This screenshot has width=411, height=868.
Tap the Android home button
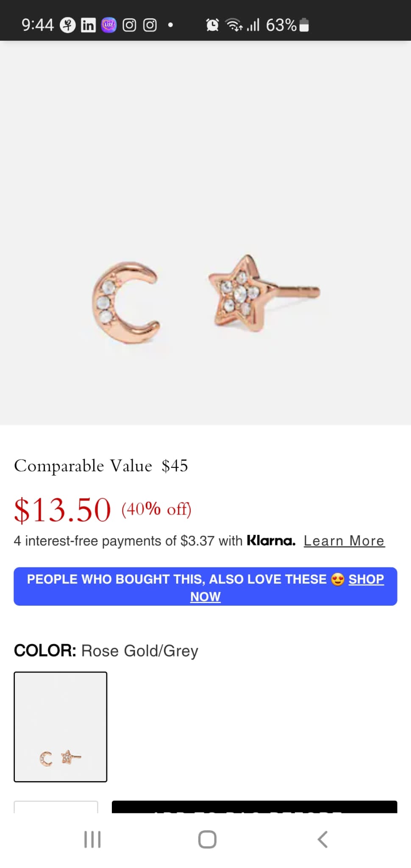[207, 839]
